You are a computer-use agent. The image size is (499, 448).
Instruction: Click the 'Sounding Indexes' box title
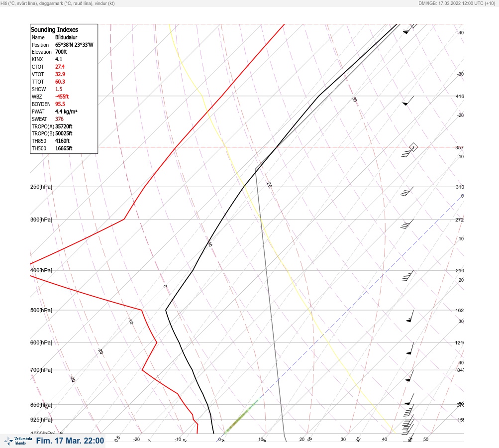coord(54,29)
